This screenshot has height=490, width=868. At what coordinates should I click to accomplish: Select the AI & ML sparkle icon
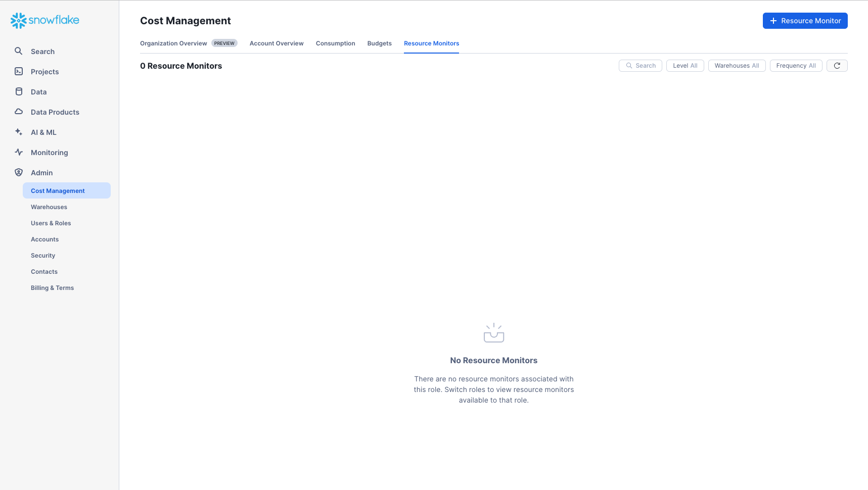[18, 132]
